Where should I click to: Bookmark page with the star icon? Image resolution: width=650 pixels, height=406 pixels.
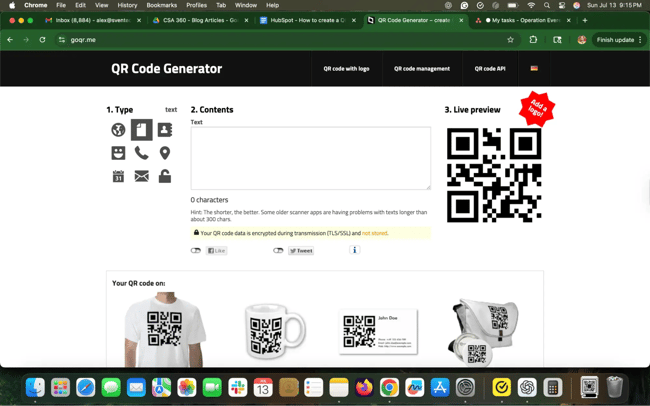click(510, 40)
